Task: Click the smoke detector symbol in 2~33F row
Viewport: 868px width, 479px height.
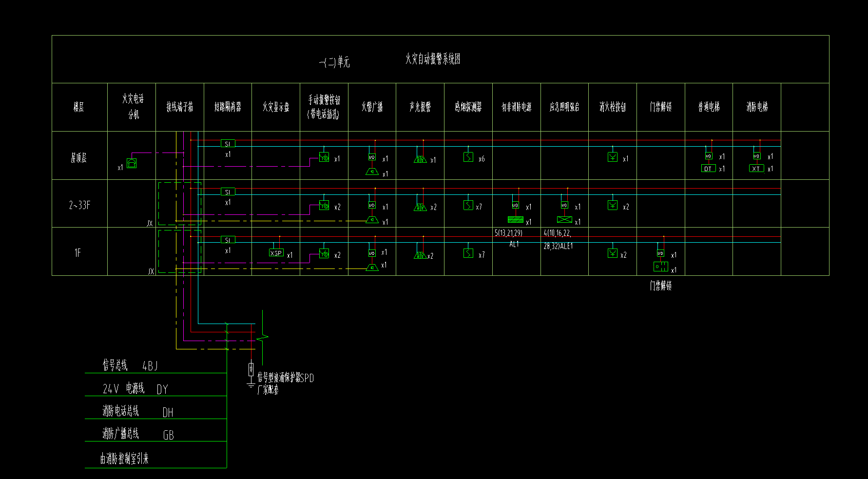Action: (468, 205)
